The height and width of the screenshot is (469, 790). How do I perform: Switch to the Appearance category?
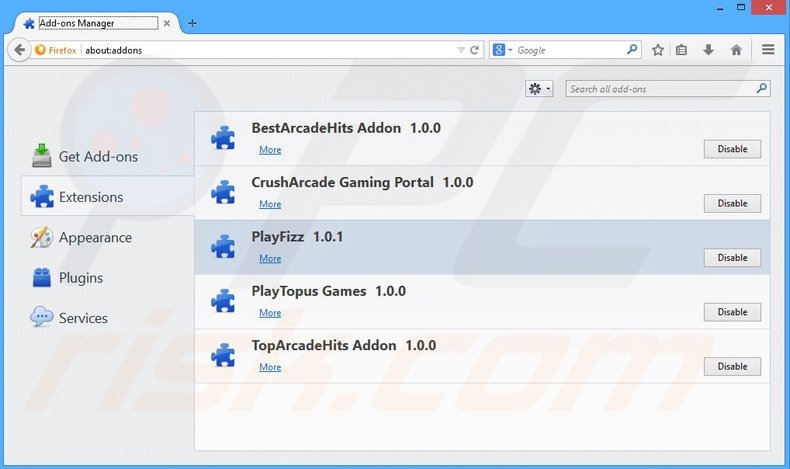tap(107, 237)
